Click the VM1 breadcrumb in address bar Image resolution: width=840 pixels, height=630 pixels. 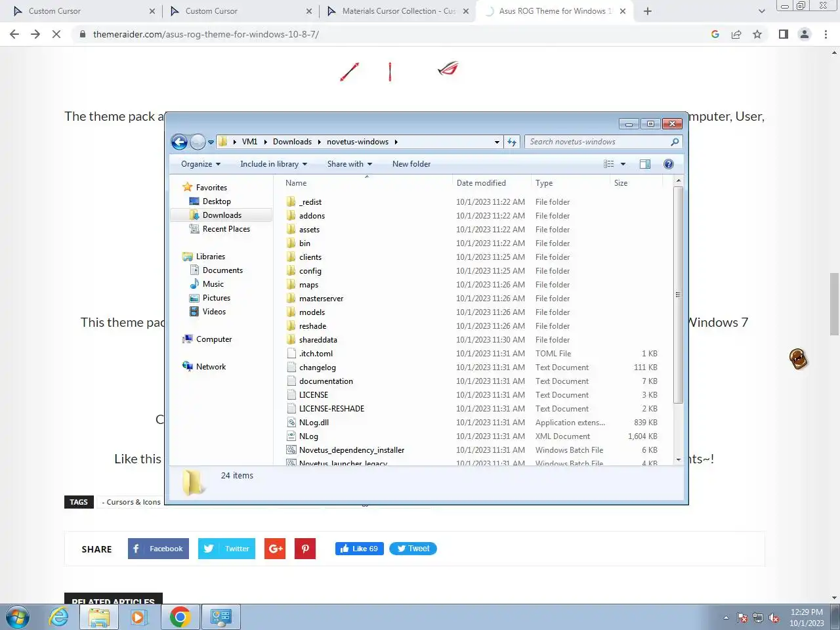[249, 142]
